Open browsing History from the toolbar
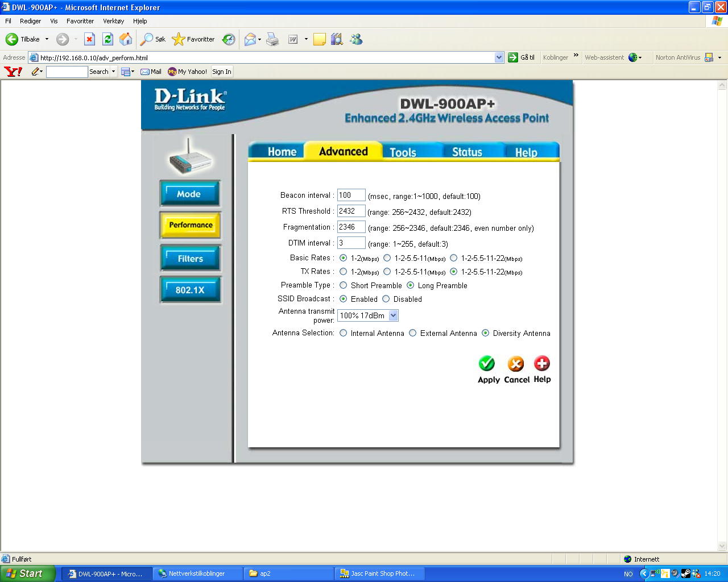 pos(229,39)
